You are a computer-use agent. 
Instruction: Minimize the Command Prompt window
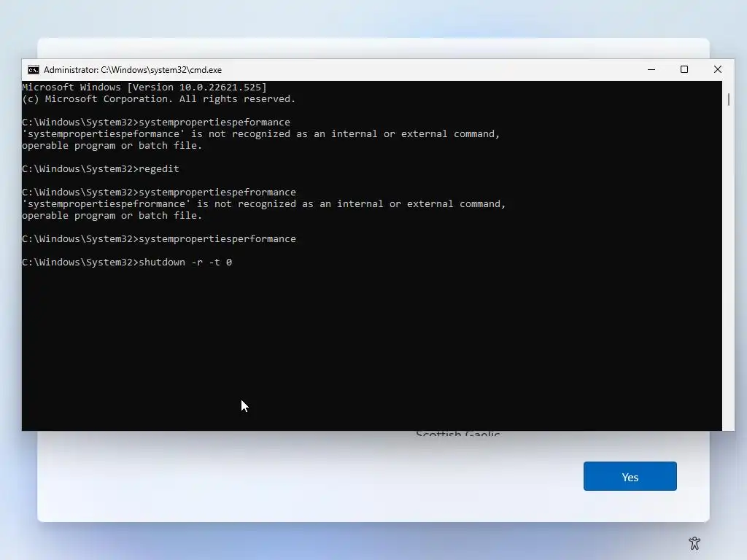tap(651, 69)
